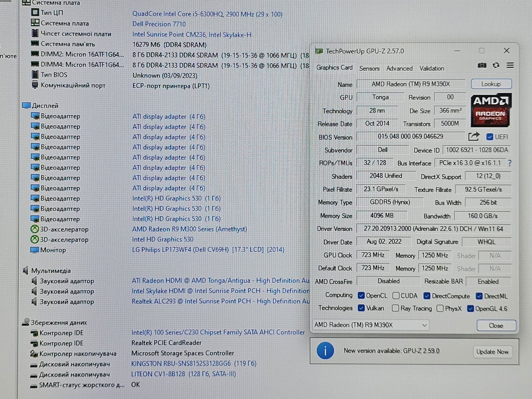Click the Driver Version field
Viewport: 532px width, 399px height.
433,229
